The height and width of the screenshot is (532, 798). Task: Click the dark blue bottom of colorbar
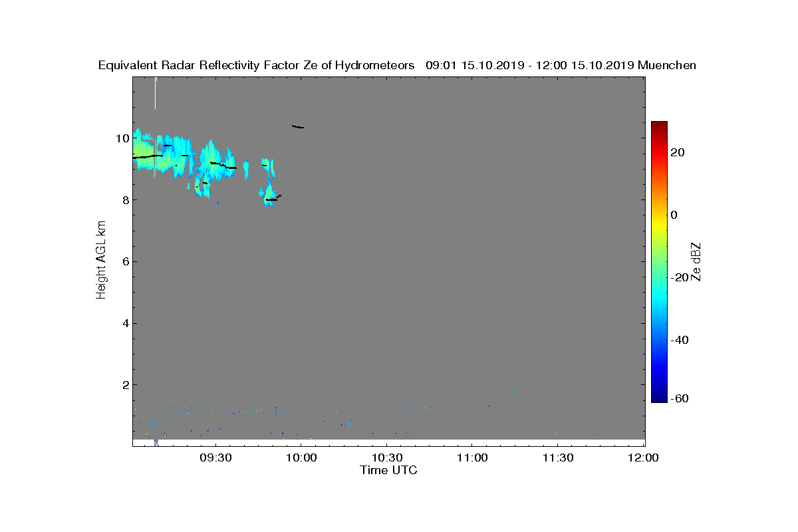tap(659, 398)
